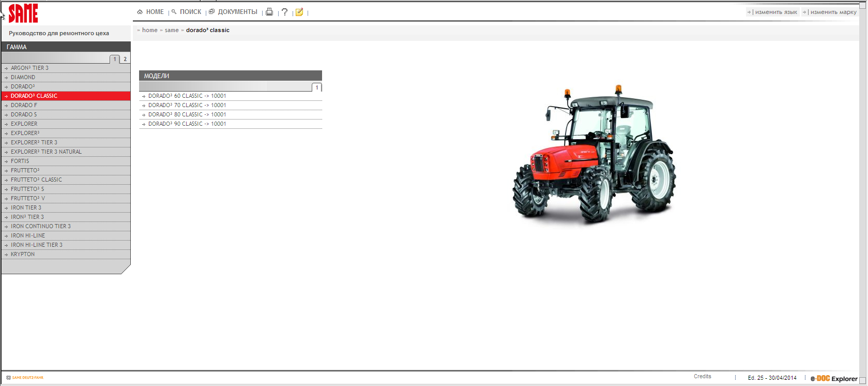Click изменить язык link
Viewport: 868px width, 386px height.
(775, 12)
